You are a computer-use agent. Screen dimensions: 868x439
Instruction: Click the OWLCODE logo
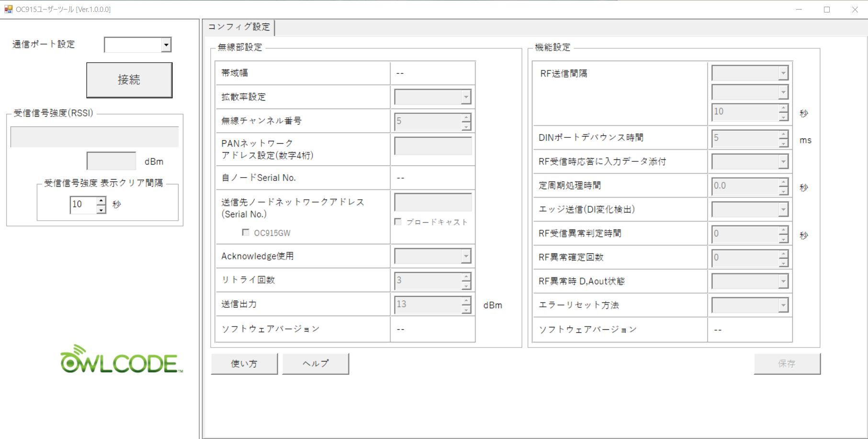tap(122, 359)
